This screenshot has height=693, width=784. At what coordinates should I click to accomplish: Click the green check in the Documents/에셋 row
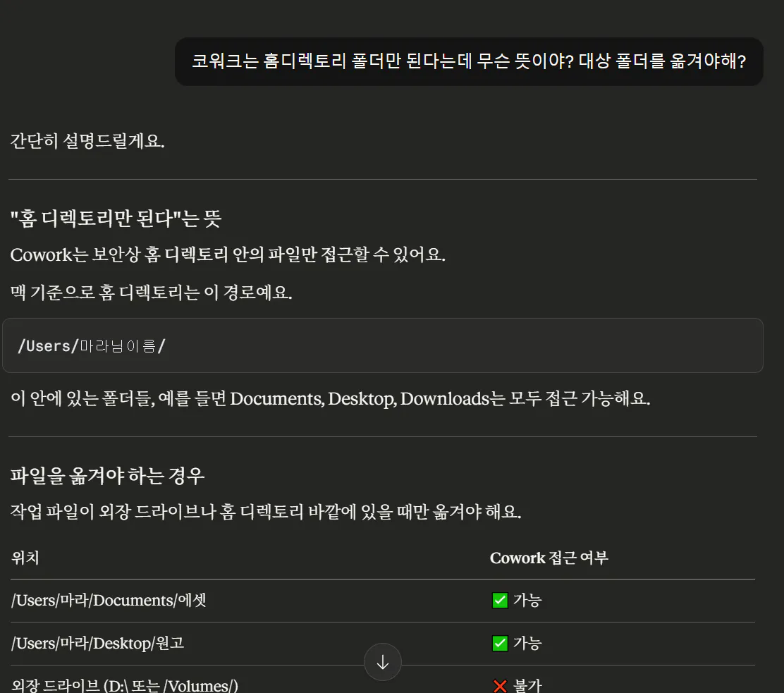[x=500, y=600]
